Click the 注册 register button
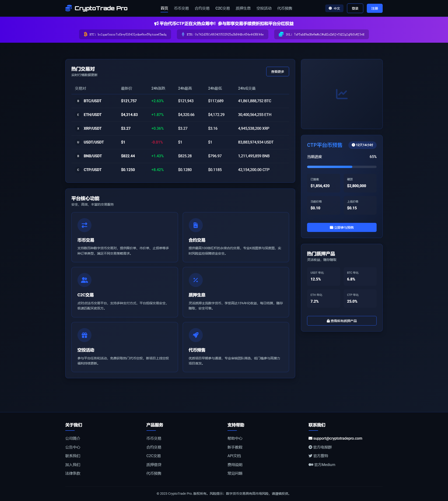The height and width of the screenshot is (501, 448). 374,8
